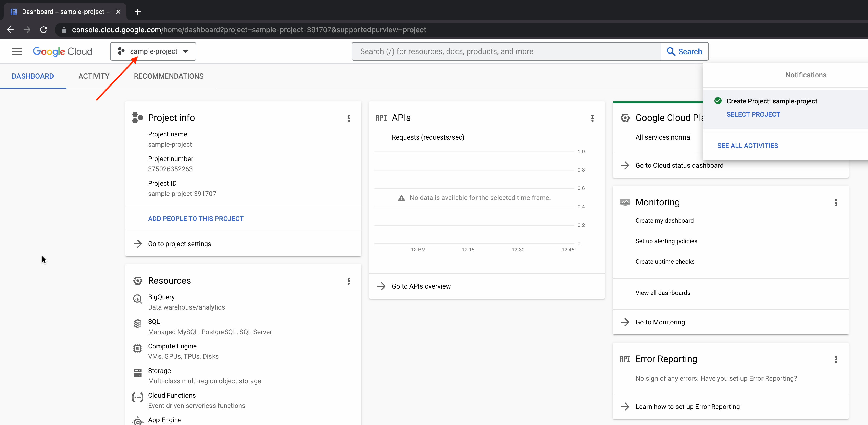The height and width of the screenshot is (425, 868).
Task: Open a new browser tab
Action: pyautogui.click(x=137, y=12)
